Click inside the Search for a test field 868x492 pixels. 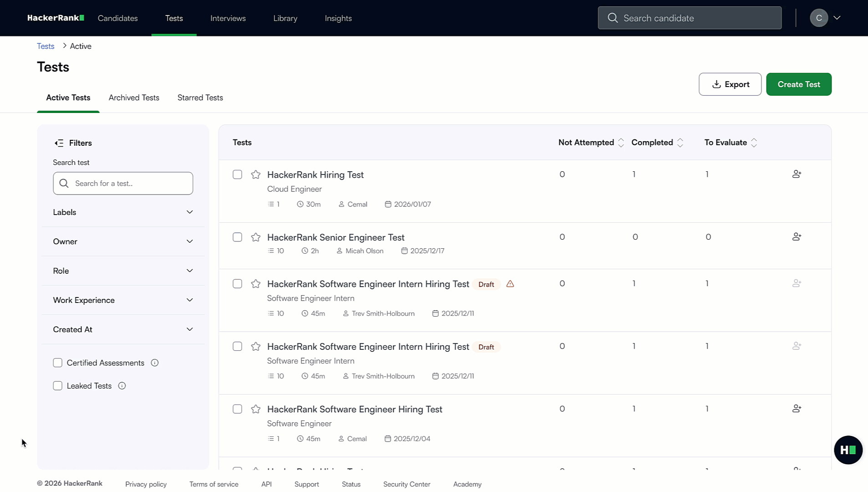pyautogui.click(x=123, y=183)
